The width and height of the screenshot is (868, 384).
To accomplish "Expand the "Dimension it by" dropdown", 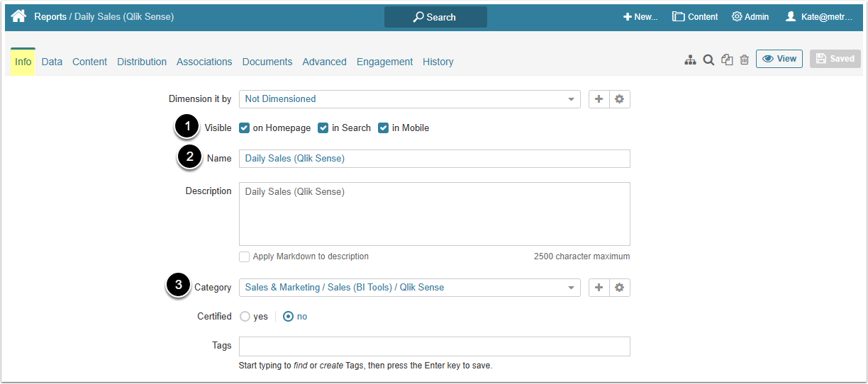I will pos(409,99).
